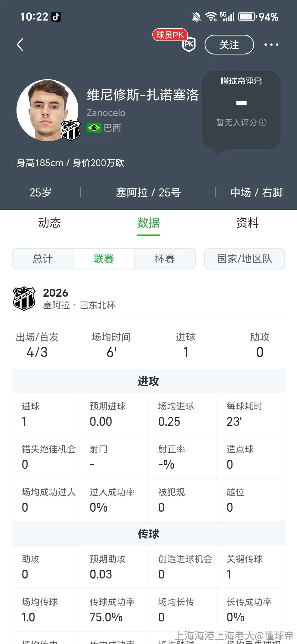Follow the player with 关注 button

[229, 45]
